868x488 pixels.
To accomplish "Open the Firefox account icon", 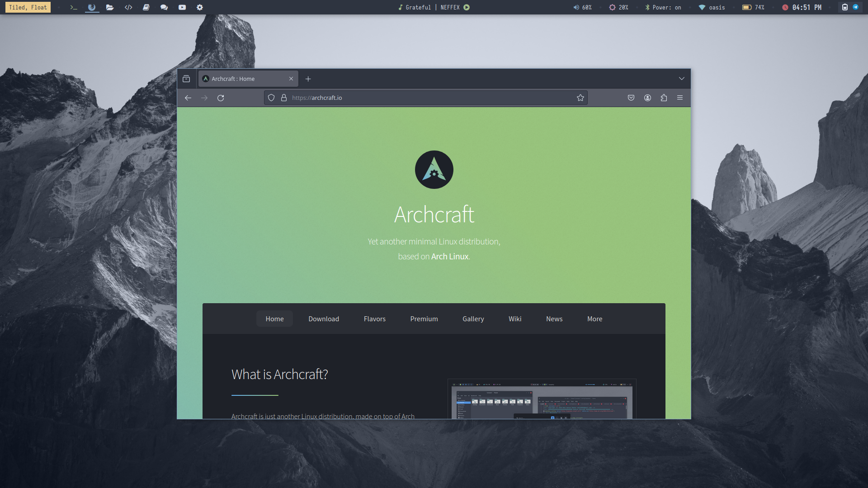I will (647, 98).
